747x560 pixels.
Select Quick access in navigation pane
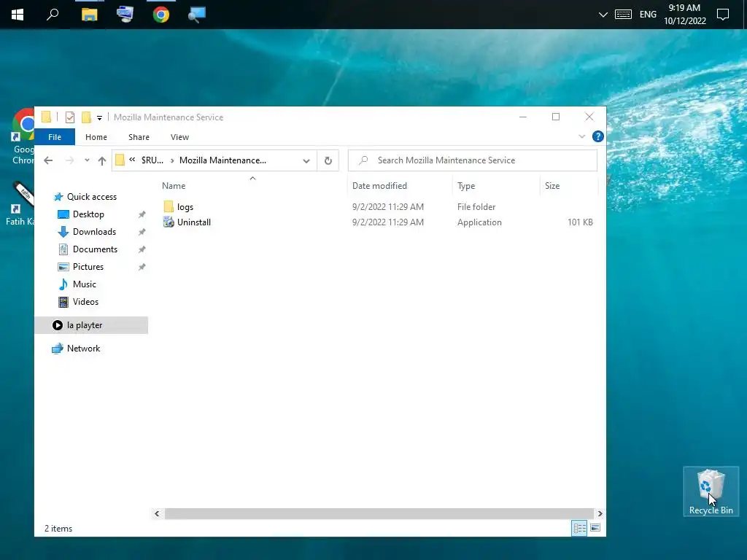[x=91, y=197]
